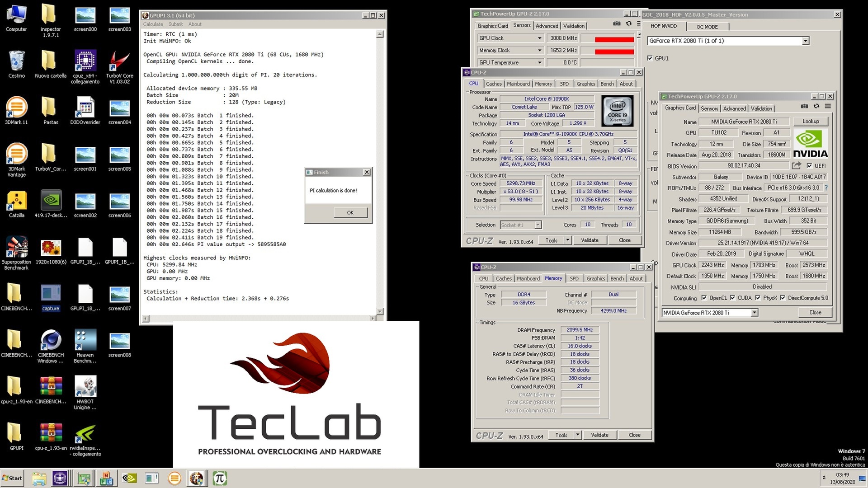Open the Heaven Benchmark desktop shortcut
The image size is (868, 488).
pos(85,346)
